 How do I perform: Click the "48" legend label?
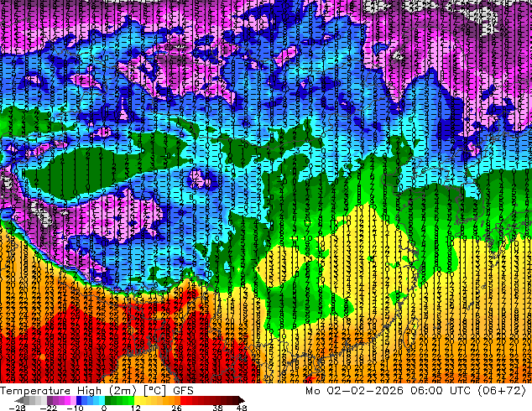coord(242,408)
